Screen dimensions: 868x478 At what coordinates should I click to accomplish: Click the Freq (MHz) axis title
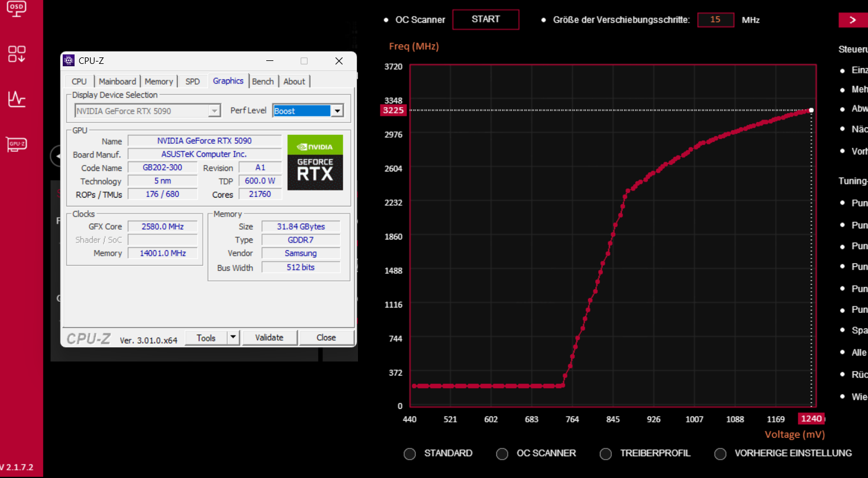(414, 46)
